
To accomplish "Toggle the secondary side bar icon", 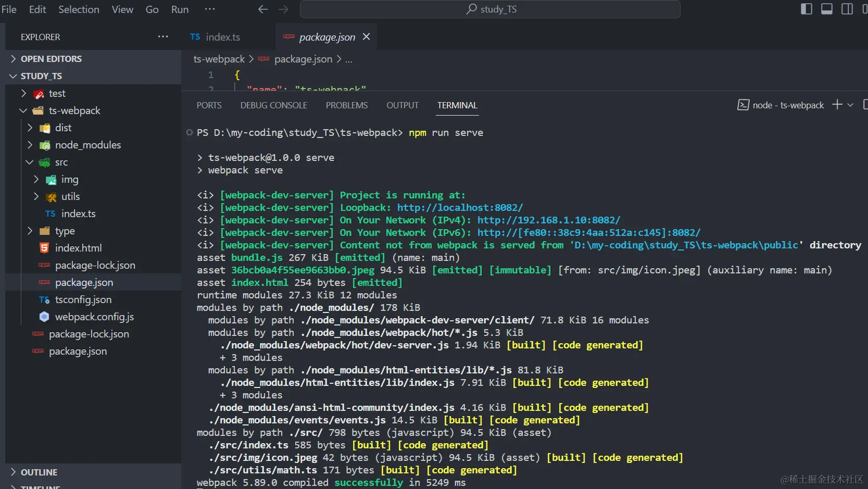I will 847,9.
